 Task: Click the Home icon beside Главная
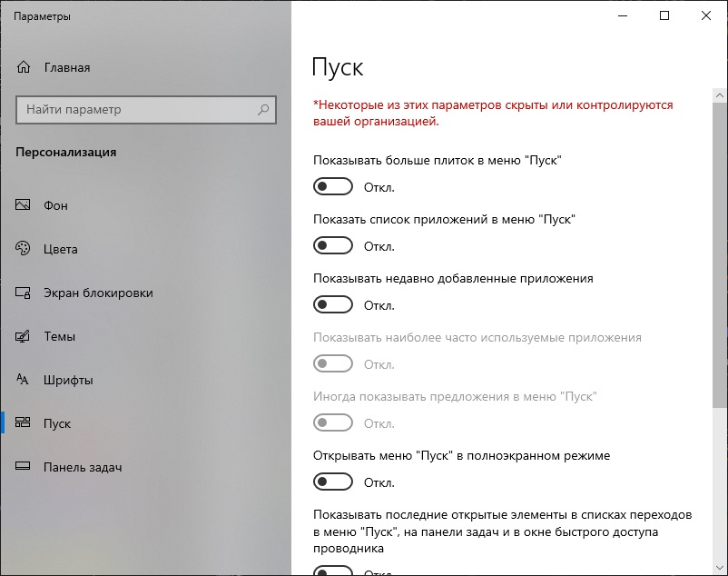point(25,67)
